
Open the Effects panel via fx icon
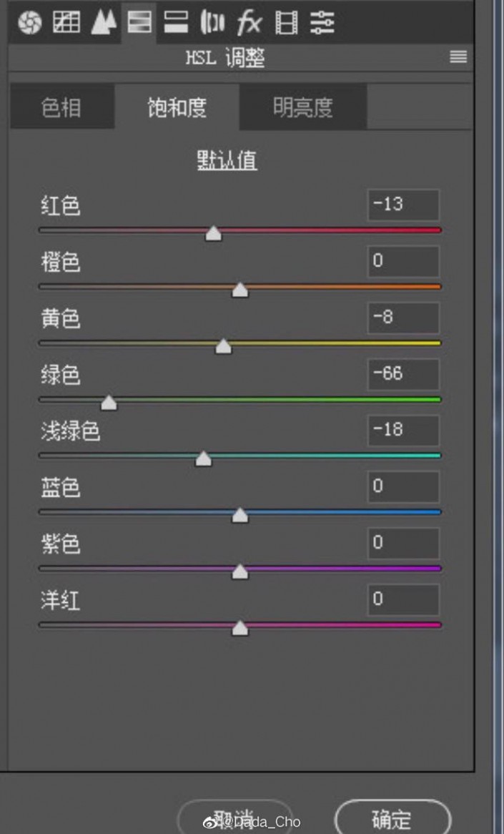coord(250,23)
